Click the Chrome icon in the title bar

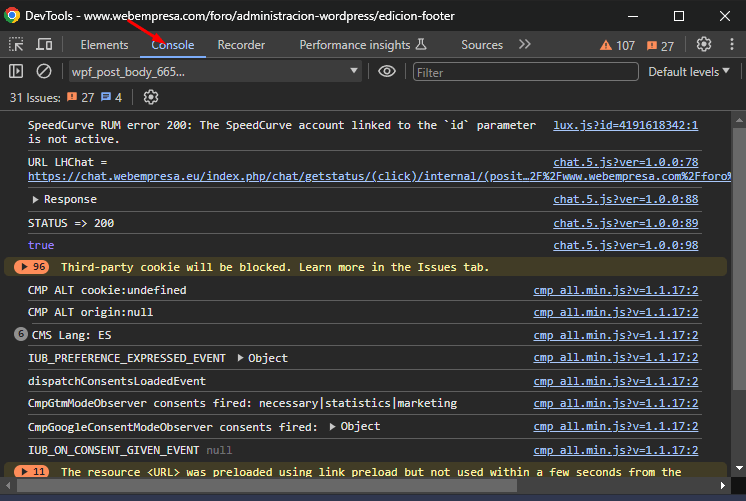[x=12, y=15]
